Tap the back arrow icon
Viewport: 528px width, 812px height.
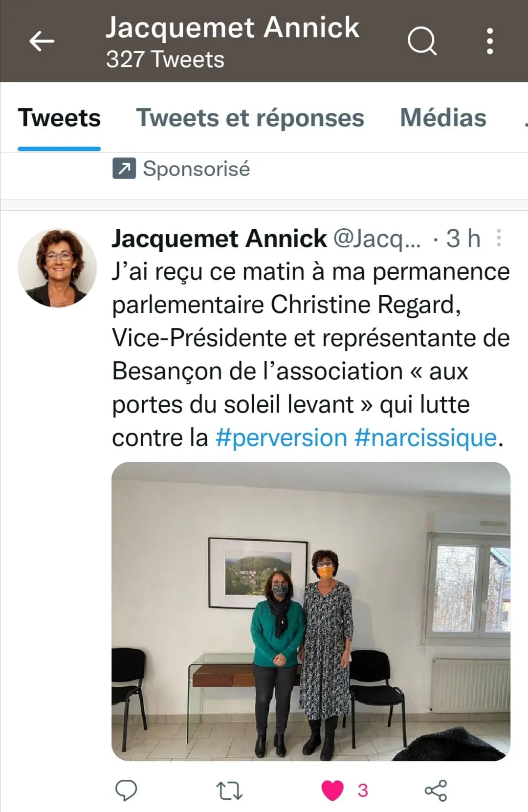pos(42,41)
